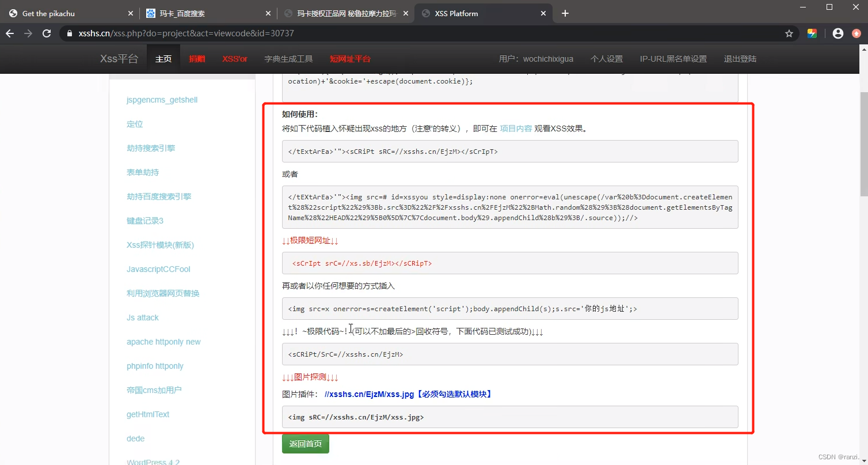Viewport: 868px width, 465px height.
Task: View site security lock info
Action: (70, 33)
